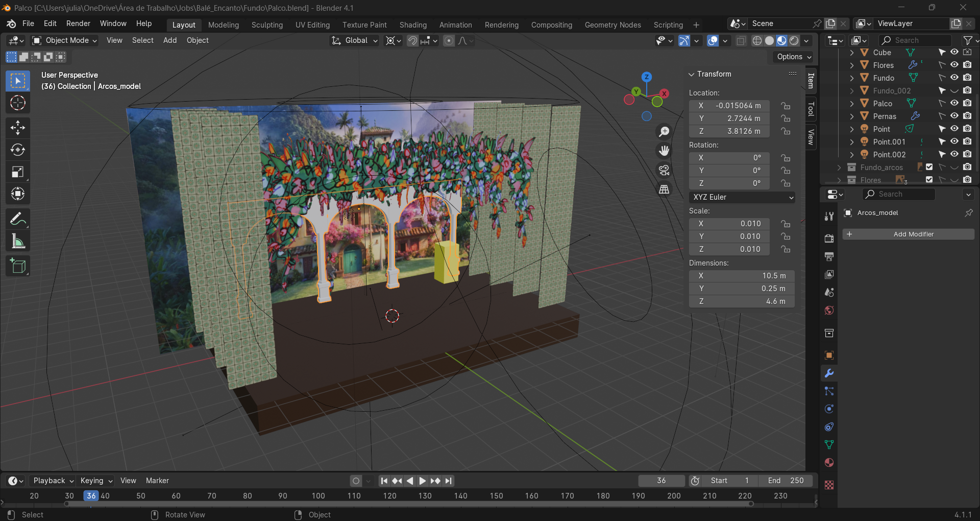The height and width of the screenshot is (521, 980).
Task: Open the timeline Marker menu
Action: 157,481
